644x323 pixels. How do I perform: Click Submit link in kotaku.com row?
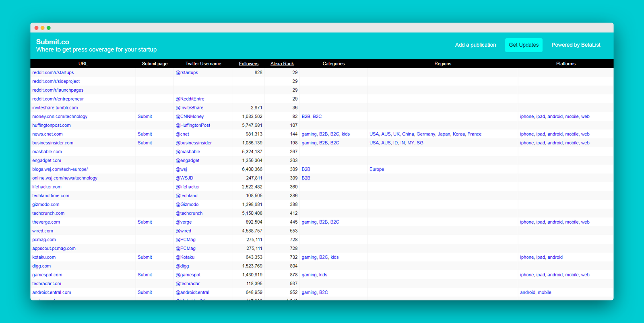(x=145, y=257)
